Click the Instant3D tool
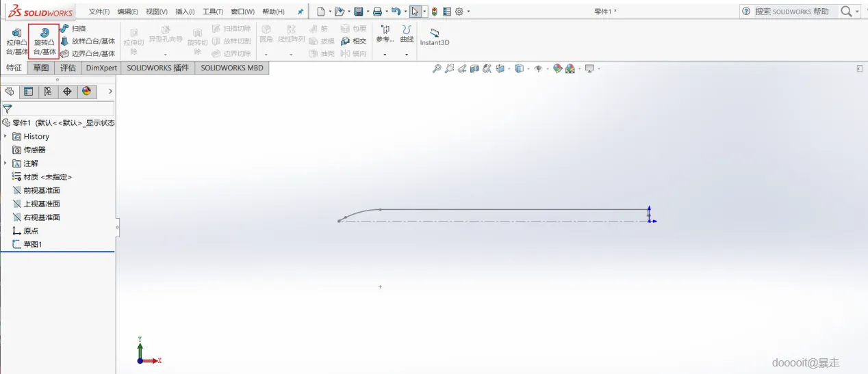868x374 pixels. [x=434, y=37]
